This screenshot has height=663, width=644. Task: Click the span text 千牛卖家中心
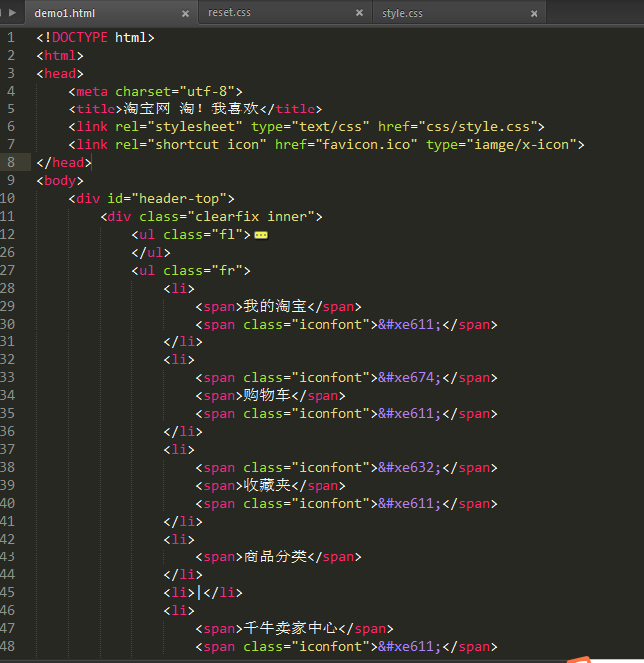coord(291,628)
